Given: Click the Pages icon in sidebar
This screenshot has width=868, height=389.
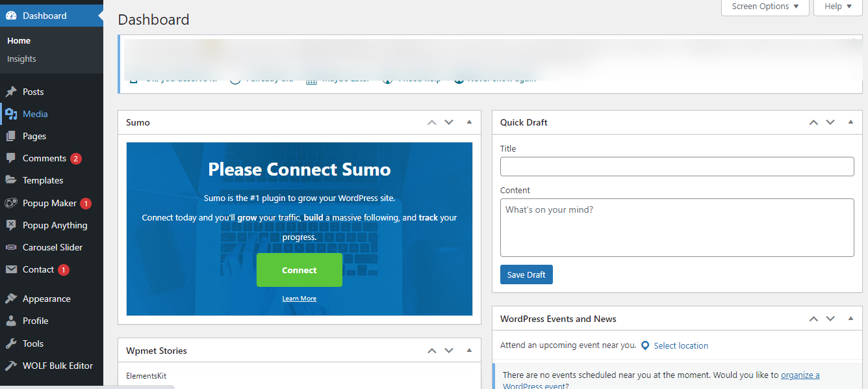Looking at the screenshot, I should click(x=11, y=136).
